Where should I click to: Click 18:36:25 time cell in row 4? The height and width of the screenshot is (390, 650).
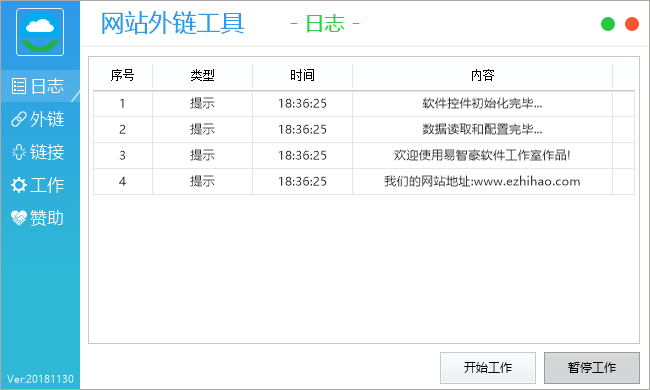point(302,181)
